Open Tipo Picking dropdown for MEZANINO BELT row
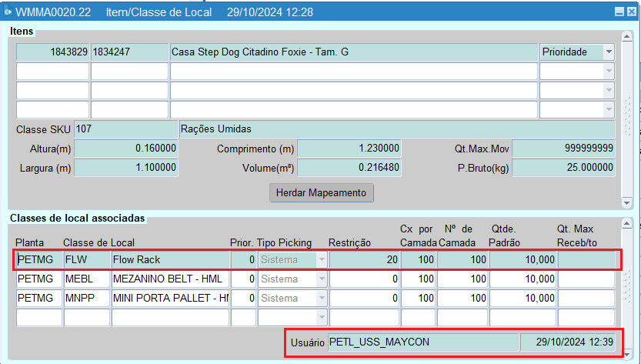The width and height of the screenshot is (641, 364). tap(319, 279)
